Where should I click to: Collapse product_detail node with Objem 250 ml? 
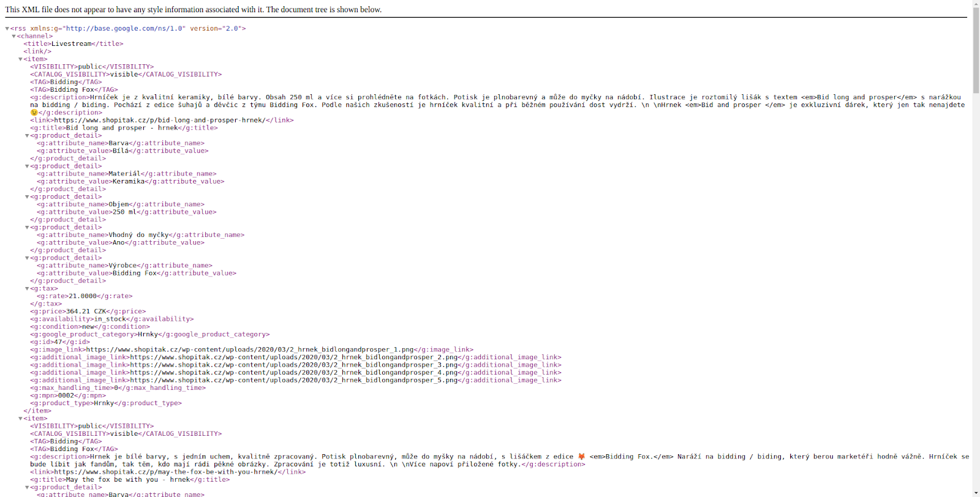pyautogui.click(x=27, y=197)
